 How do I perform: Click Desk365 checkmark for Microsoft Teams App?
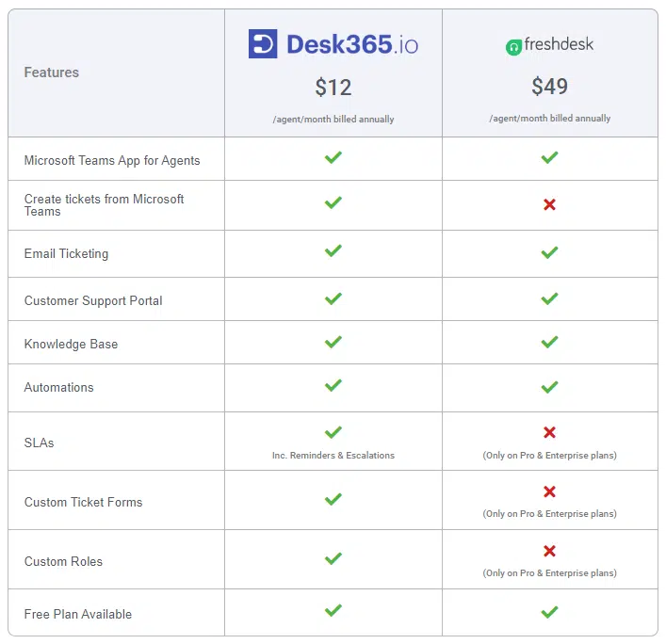click(333, 157)
